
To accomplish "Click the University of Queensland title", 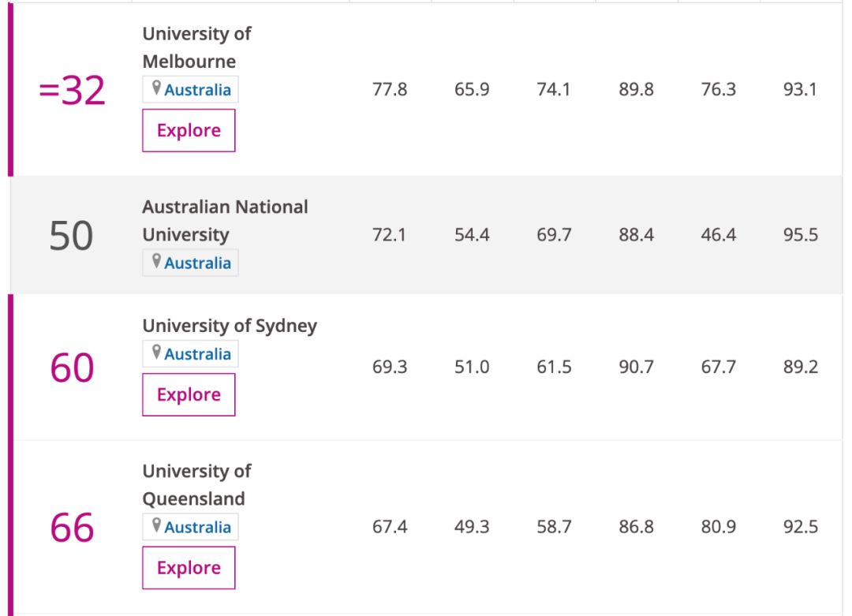I will point(196,484).
